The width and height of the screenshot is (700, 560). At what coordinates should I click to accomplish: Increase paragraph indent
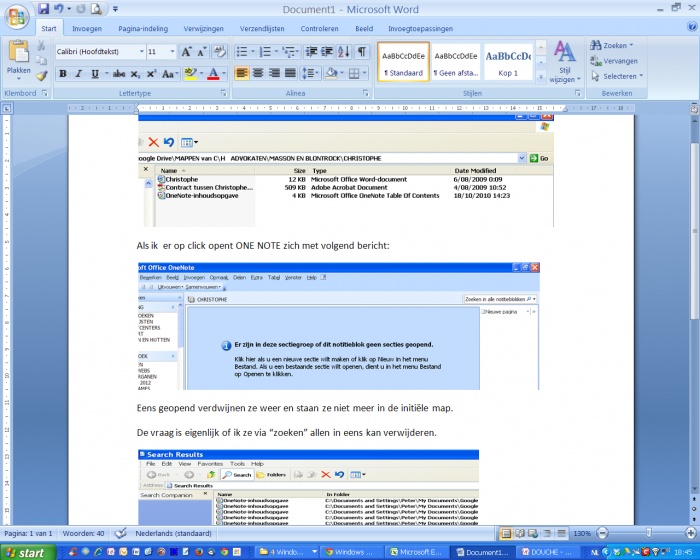click(x=327, y=52)
